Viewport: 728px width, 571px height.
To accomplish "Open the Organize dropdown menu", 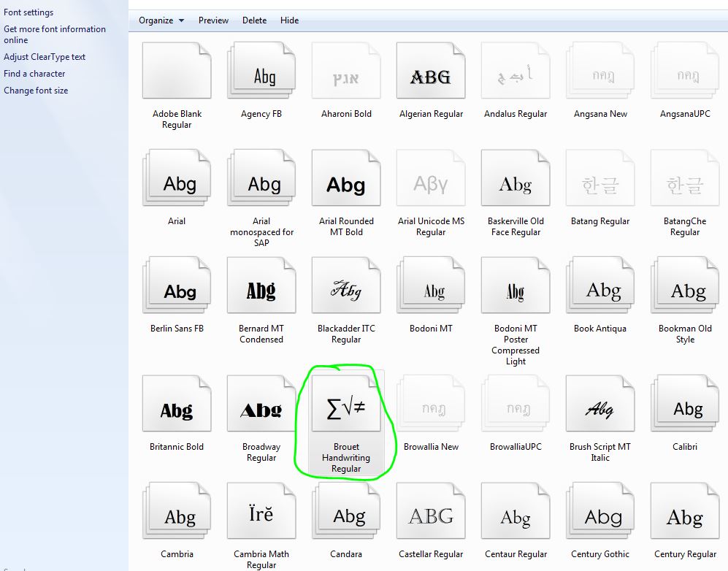I will 161,20.
